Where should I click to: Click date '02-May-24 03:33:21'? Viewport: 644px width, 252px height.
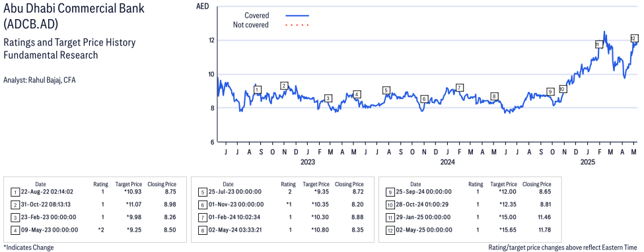[235, 230]
